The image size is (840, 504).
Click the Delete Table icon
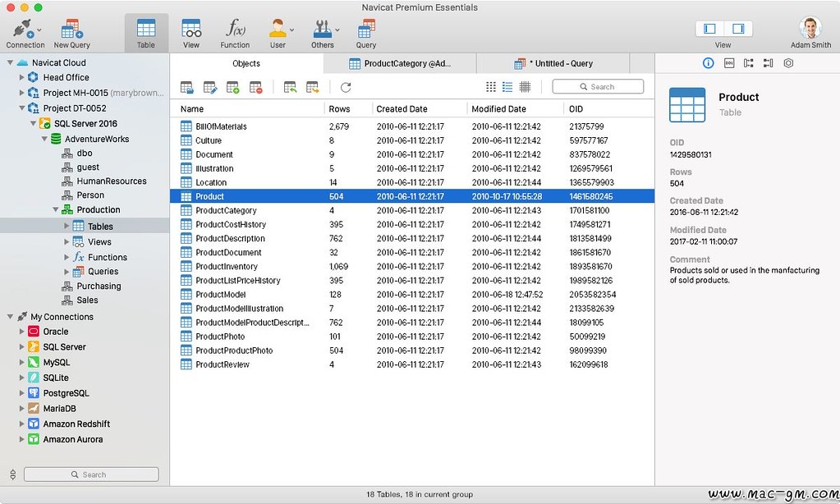pyautogui.click(x=256, y=87)
